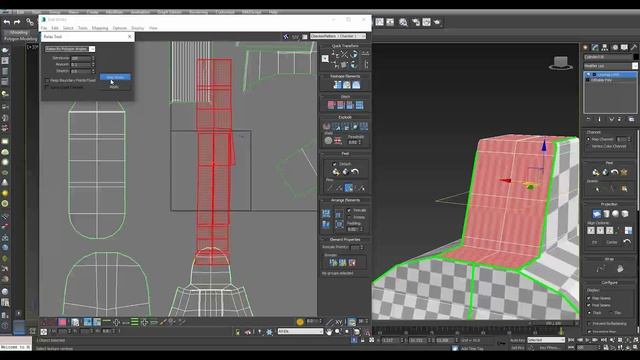
Task: Toggle Rescale checkbox in Arrange Elements
Action: coord(349,210)
